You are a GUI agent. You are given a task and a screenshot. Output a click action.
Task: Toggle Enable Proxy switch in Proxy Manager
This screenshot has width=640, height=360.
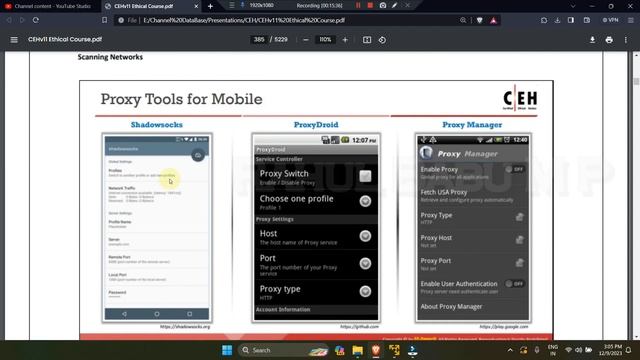tap(515, 169)
